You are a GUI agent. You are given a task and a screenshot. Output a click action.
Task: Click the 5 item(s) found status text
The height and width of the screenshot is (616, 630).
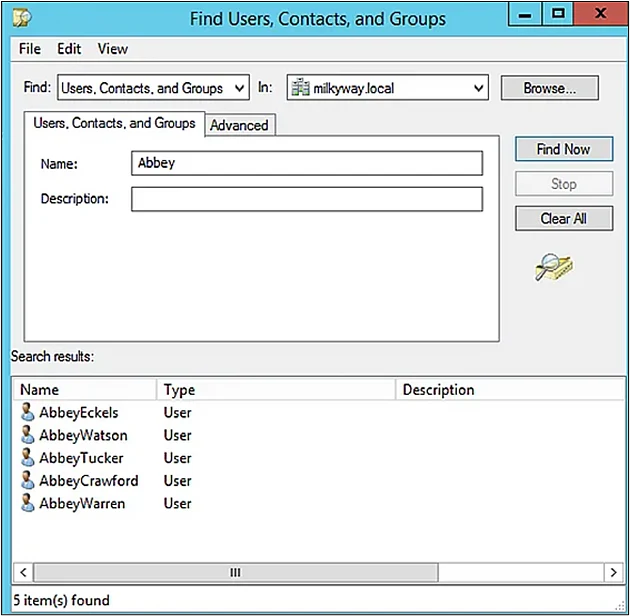coord(61,600)
